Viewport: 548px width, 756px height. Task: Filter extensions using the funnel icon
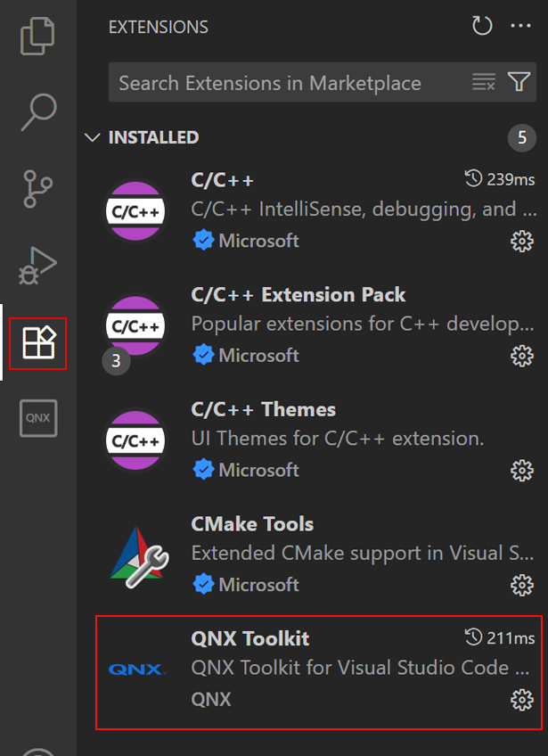(519, 83)
